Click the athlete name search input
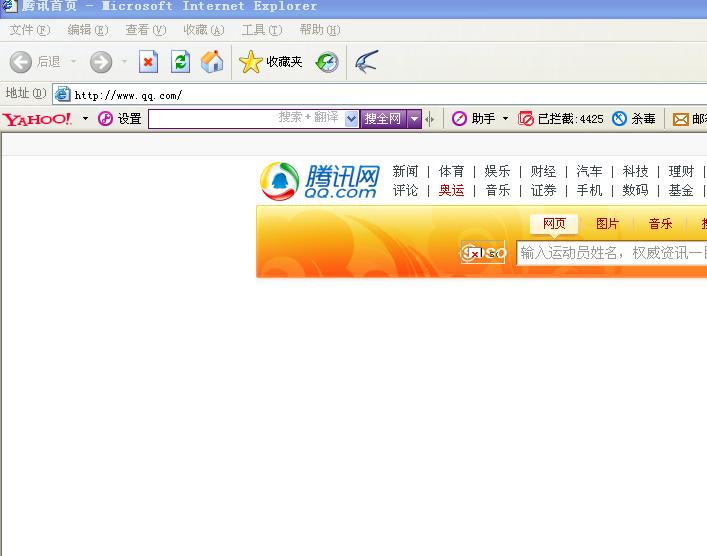This screenshot has width=707, height=556. [x=612, y=253]
